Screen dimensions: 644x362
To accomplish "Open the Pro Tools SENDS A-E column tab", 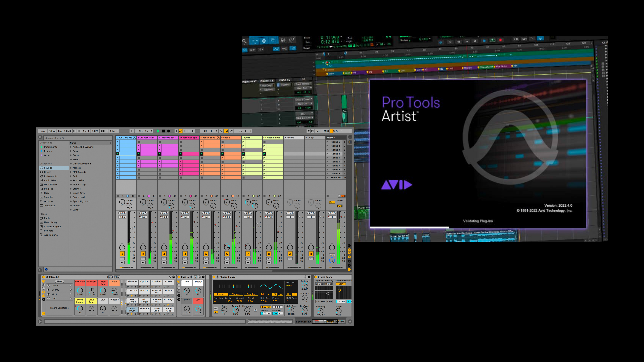I will click(284, 80).
